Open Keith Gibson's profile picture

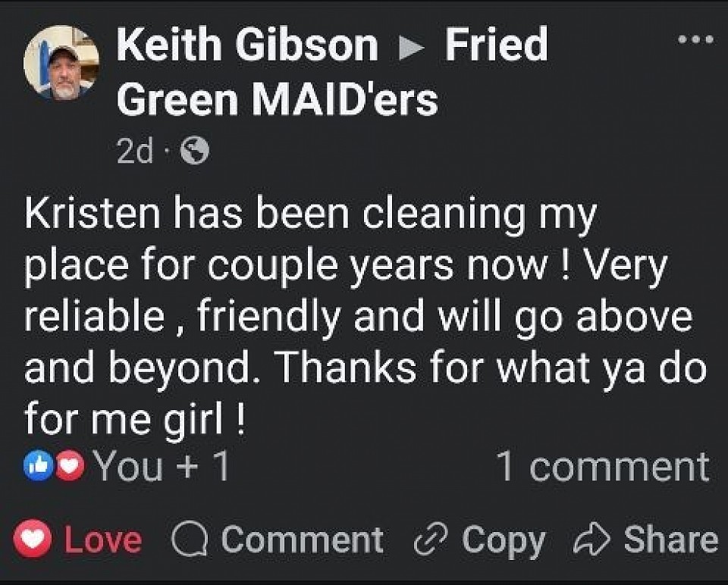[61, 61]
